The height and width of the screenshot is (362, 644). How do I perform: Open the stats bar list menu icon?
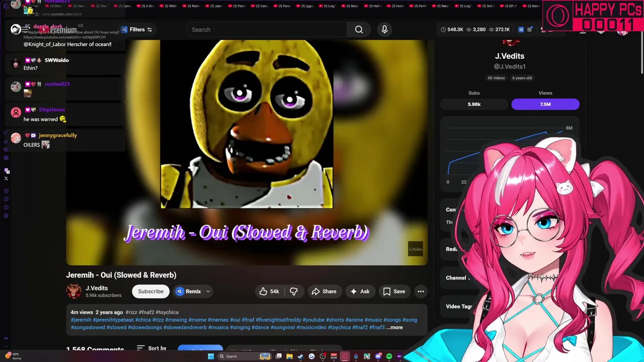pos(529,30)
